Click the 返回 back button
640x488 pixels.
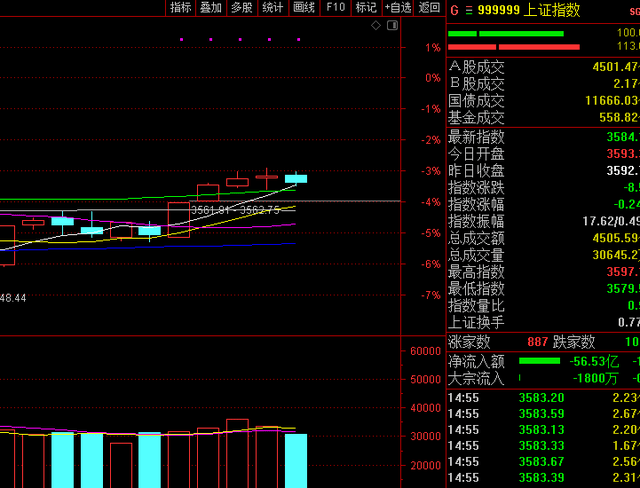pos(429,7)
